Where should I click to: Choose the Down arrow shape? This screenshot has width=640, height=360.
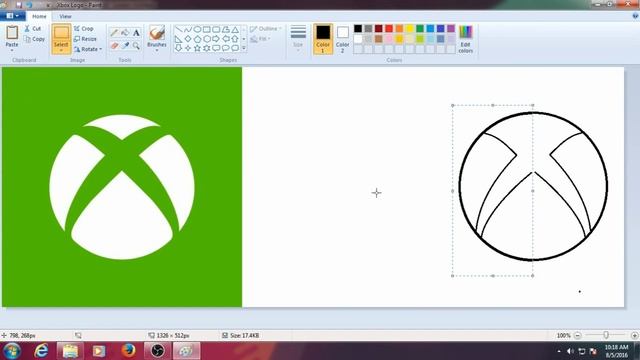[178, 48]
